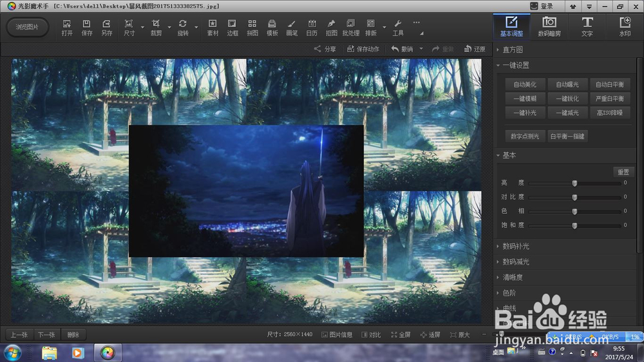
Task: Open dropdown arrow next to 裁剪
Action: click(x=169, y=28)
